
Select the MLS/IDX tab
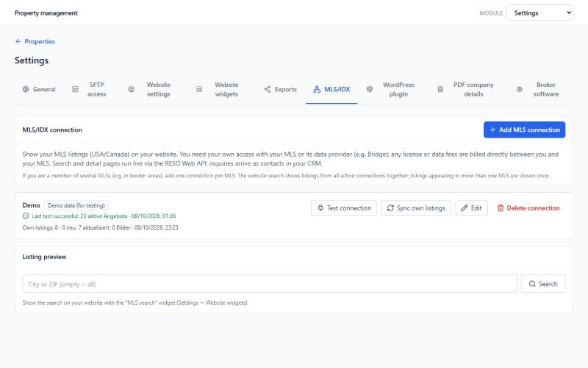(x=331, y=89)
